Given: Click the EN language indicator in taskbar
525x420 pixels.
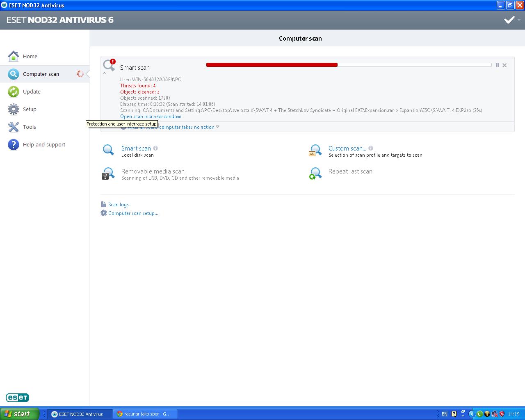Looking at the screenshot, I should (444, 414).
